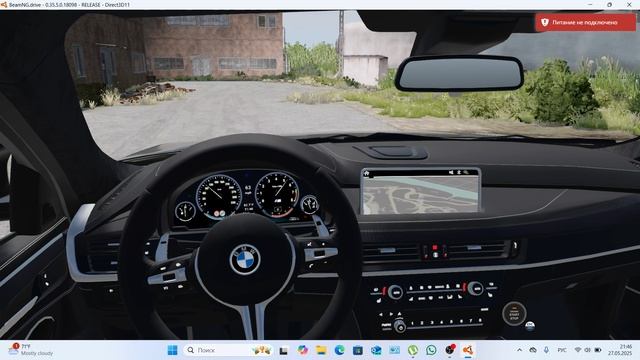640x360 pixels.
Task: Open the uTorrent taskbar icon
Action: [x=413, y=350]
